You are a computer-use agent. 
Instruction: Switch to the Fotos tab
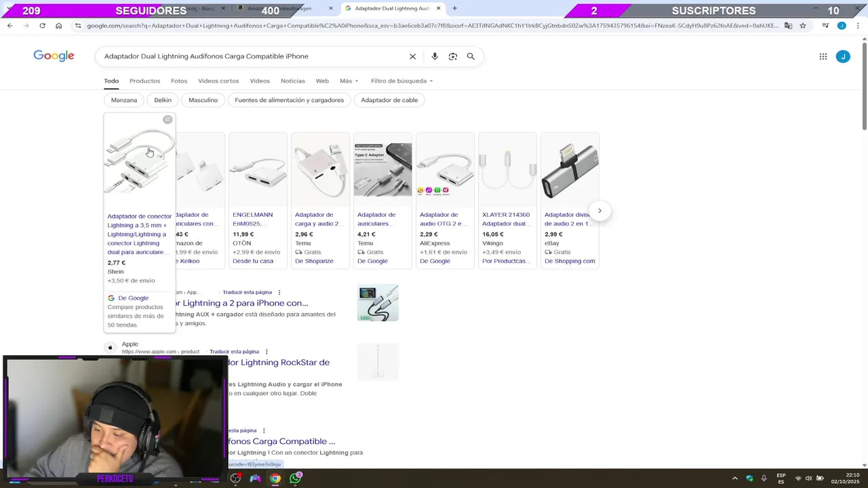[x=179, y=81]
